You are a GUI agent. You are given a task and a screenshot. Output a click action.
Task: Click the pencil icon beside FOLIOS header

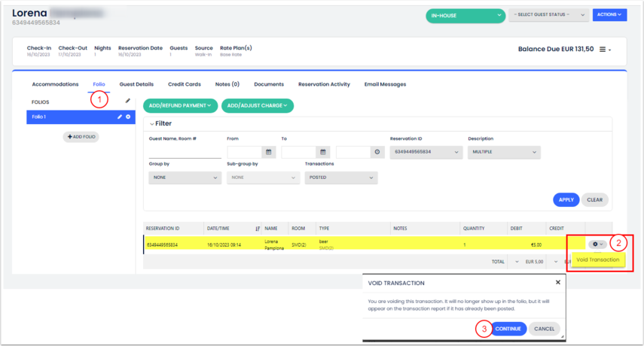coord(127,101)
